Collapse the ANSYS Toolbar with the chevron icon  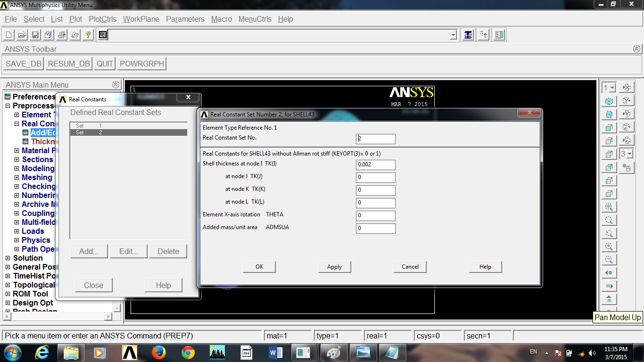tap(637, 49)
